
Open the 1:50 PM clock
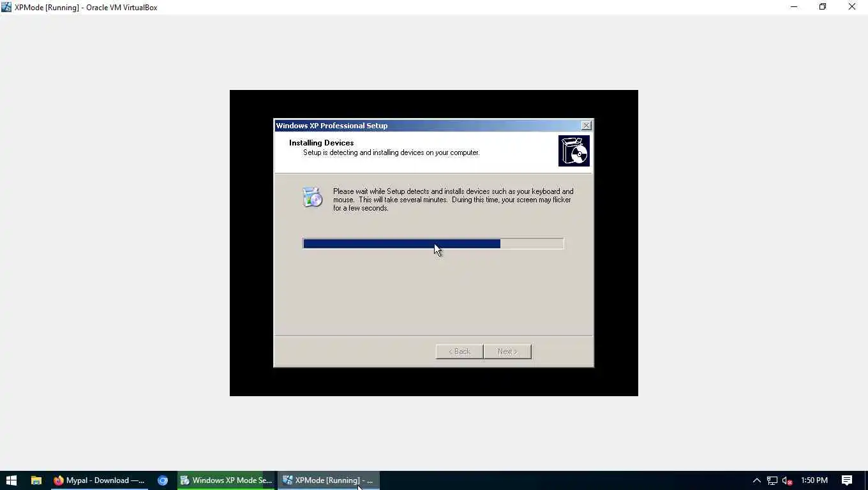(814, 480)
